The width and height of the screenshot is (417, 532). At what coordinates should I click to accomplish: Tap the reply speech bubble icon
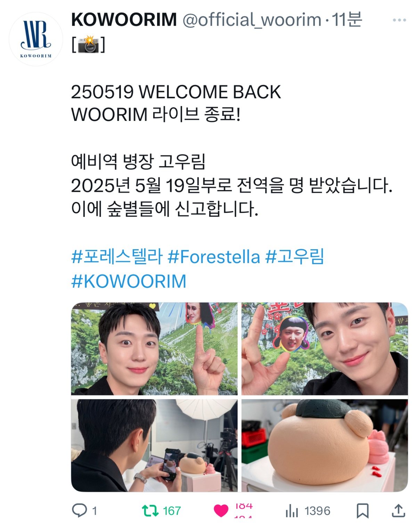79,510
